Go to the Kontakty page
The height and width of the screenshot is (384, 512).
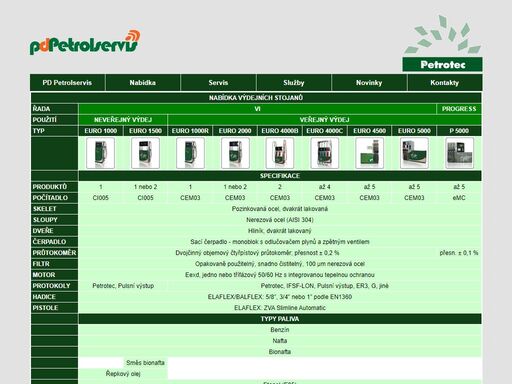[x=445, y=82]
